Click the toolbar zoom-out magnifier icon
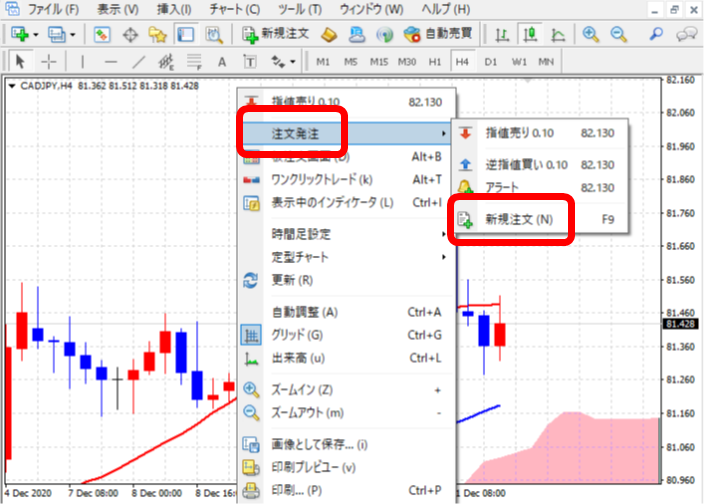This screenshot has height=504, width=704. click(618, 34)
